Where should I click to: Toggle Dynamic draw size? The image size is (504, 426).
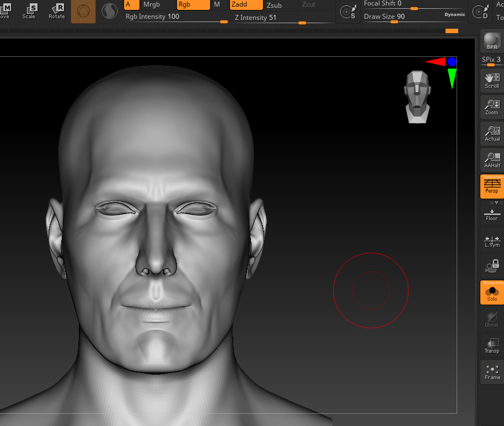coord(454,15)
